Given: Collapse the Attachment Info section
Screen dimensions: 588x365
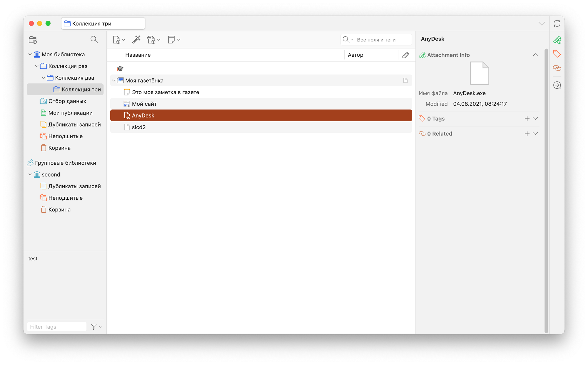Looking at the screenshot, I should [x=535, y=55].
